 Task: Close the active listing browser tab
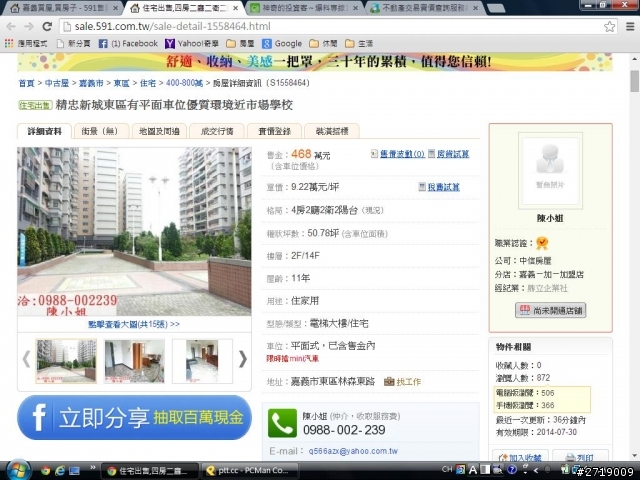click(236, 8)
